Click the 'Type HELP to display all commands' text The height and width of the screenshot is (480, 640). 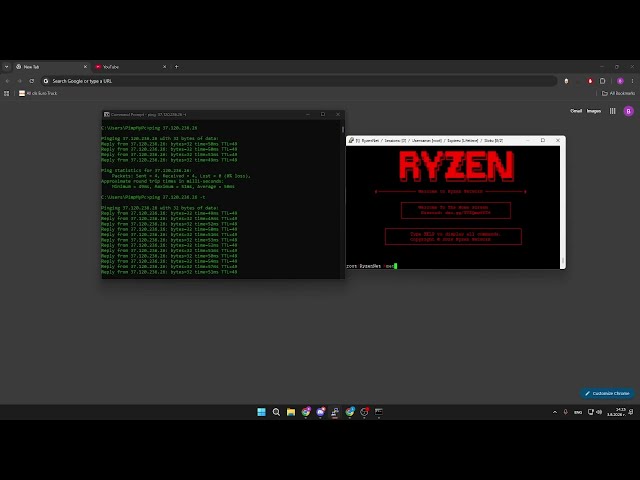[455, 234]
